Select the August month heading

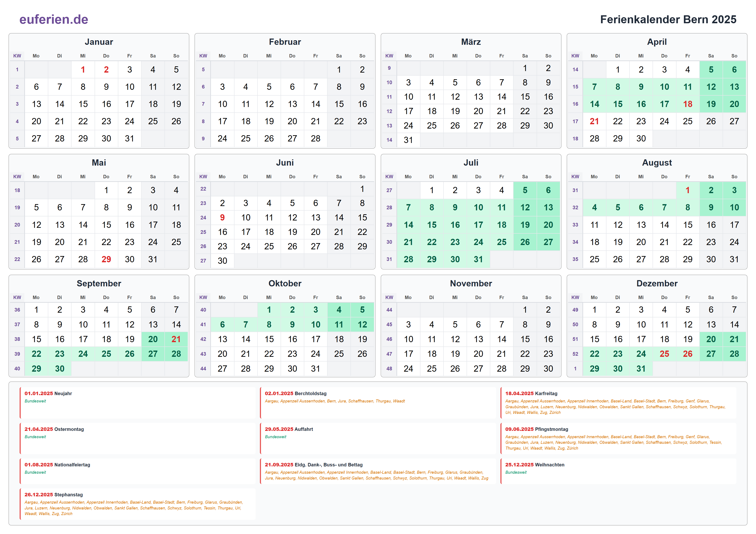(x=657, y=163)
